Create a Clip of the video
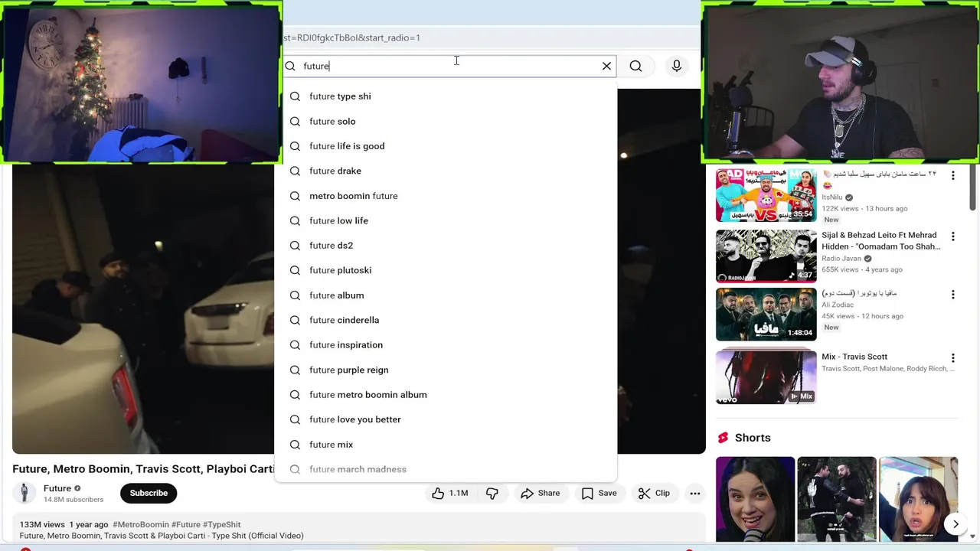This screenshot has height=551, width=980. point(655,494)
